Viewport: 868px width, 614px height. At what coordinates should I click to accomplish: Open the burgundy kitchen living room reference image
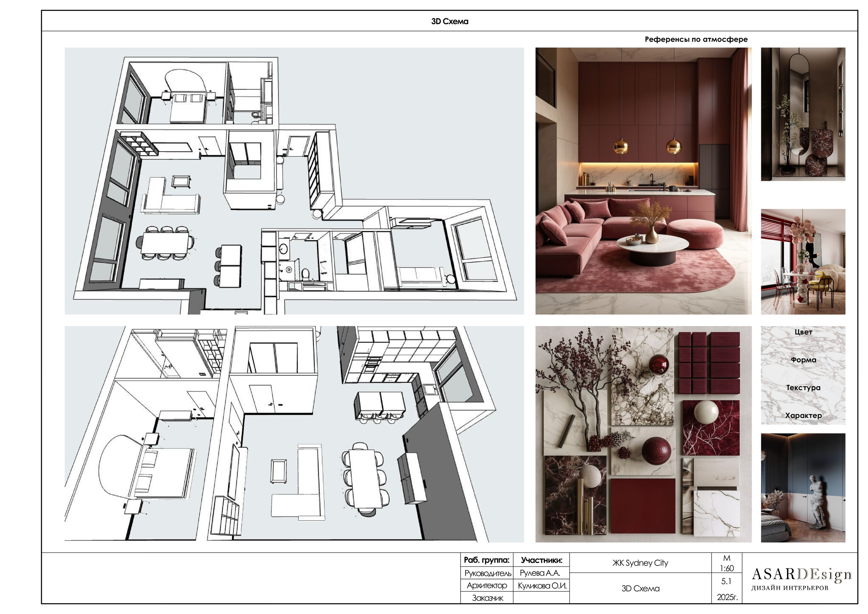click(x=643, y=181)
